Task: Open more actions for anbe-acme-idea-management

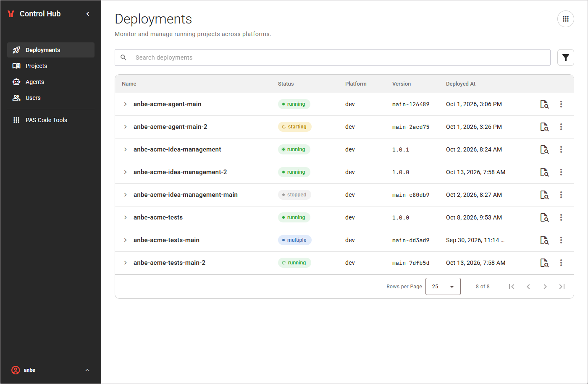Action: pyautogui.click(x=561, y=149)
